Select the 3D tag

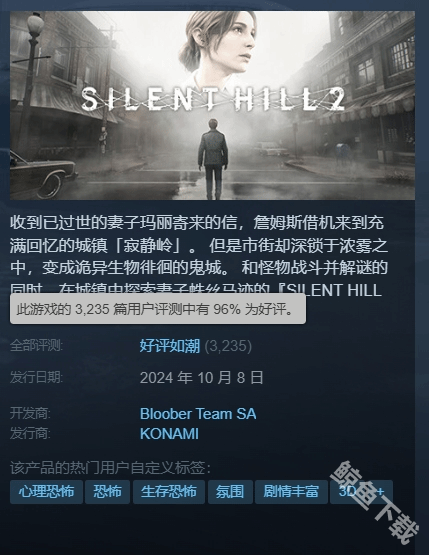[x=349, y=492]
